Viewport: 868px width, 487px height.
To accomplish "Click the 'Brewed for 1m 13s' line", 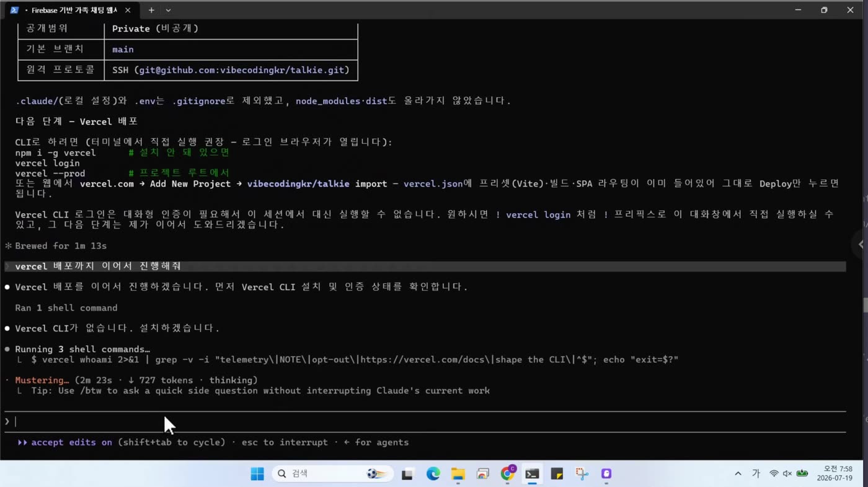I will (x=61, y=246).
